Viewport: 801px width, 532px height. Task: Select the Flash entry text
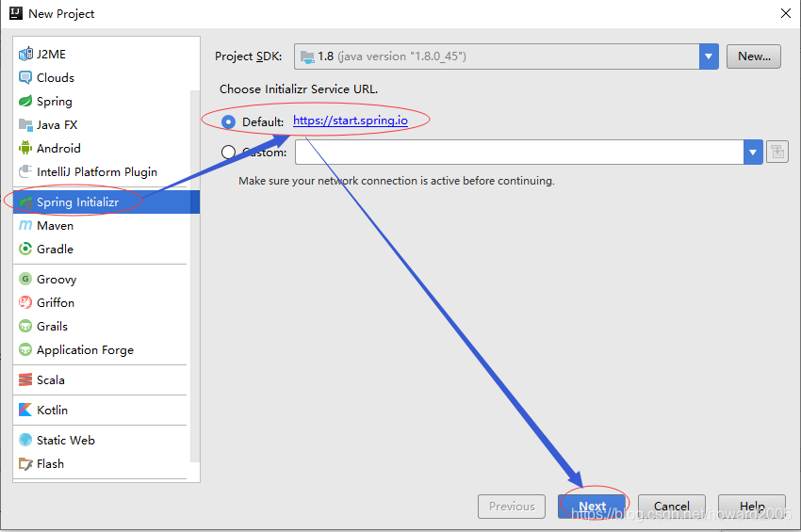point(50,463)
